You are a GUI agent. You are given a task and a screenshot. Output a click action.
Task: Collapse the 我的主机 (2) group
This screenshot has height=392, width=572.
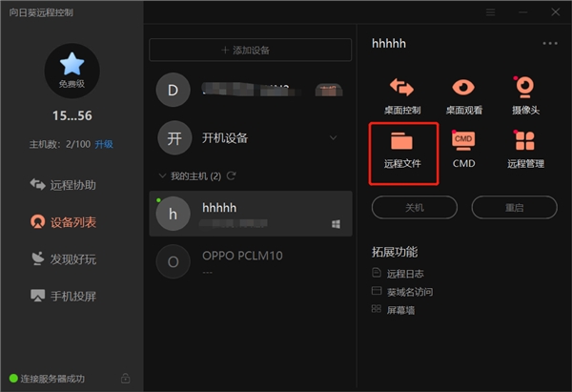coord(162,175)
